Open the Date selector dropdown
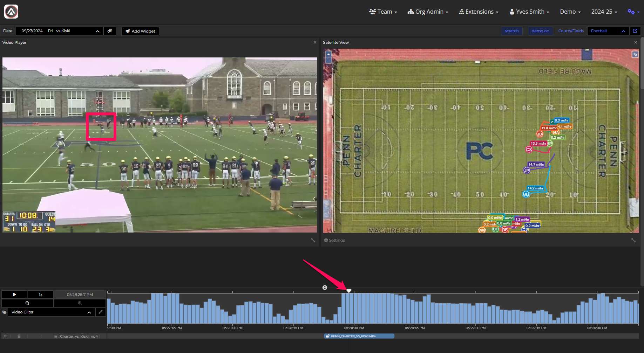 coord(60,31)
